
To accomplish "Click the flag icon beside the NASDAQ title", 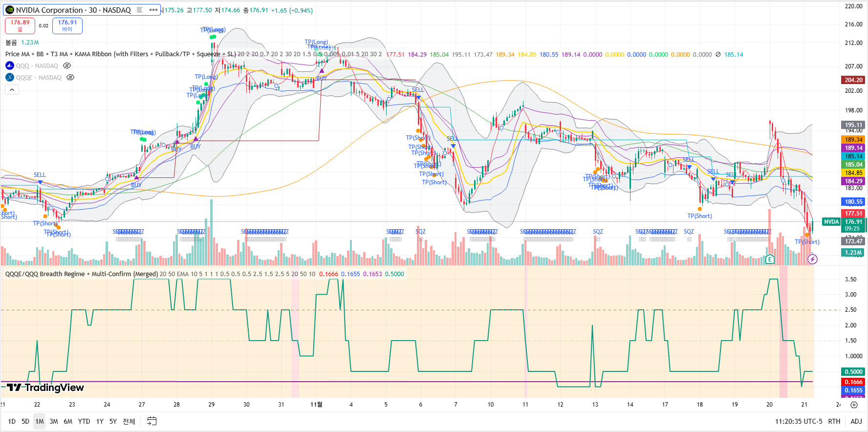I will (140, 10).
